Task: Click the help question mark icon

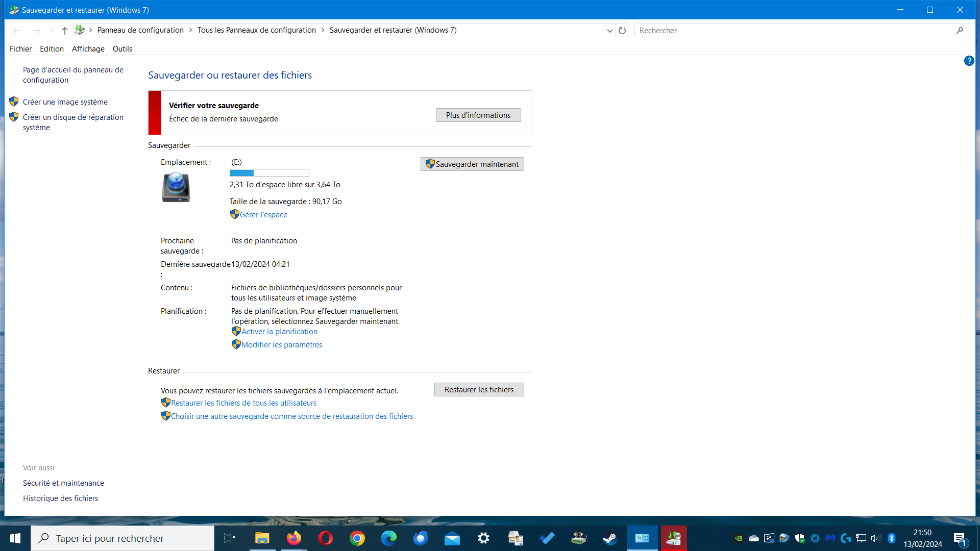Action: [x=969, y=61]
